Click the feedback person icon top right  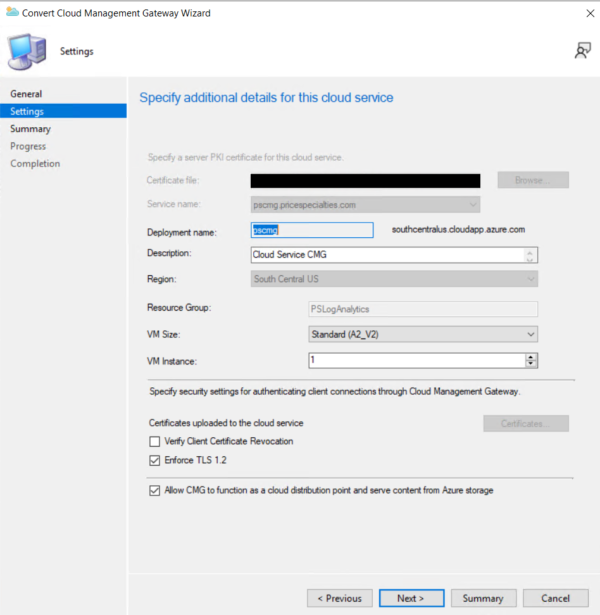tap(583, 51)
